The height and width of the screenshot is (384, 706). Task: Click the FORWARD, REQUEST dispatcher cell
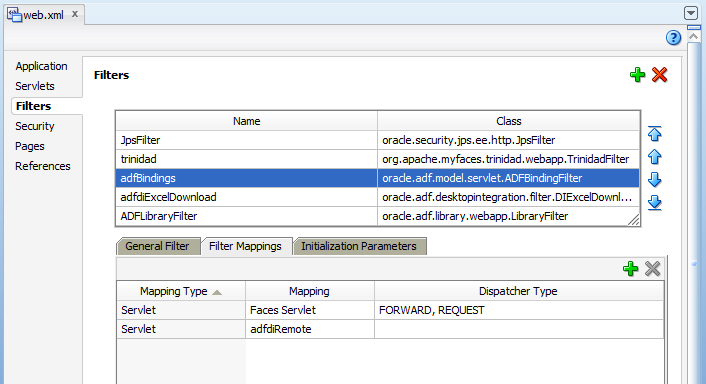point(519,310)
